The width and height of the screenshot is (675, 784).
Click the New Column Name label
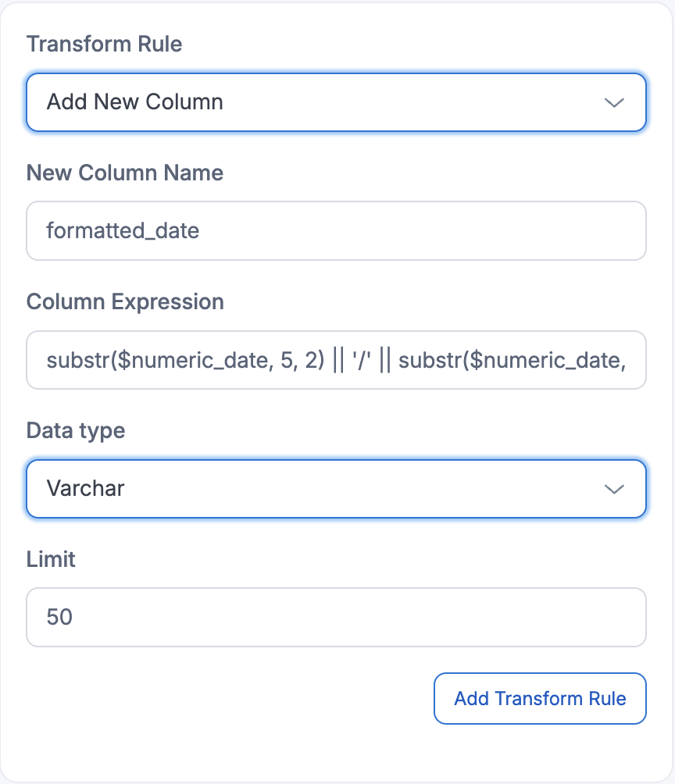(125, 173)
